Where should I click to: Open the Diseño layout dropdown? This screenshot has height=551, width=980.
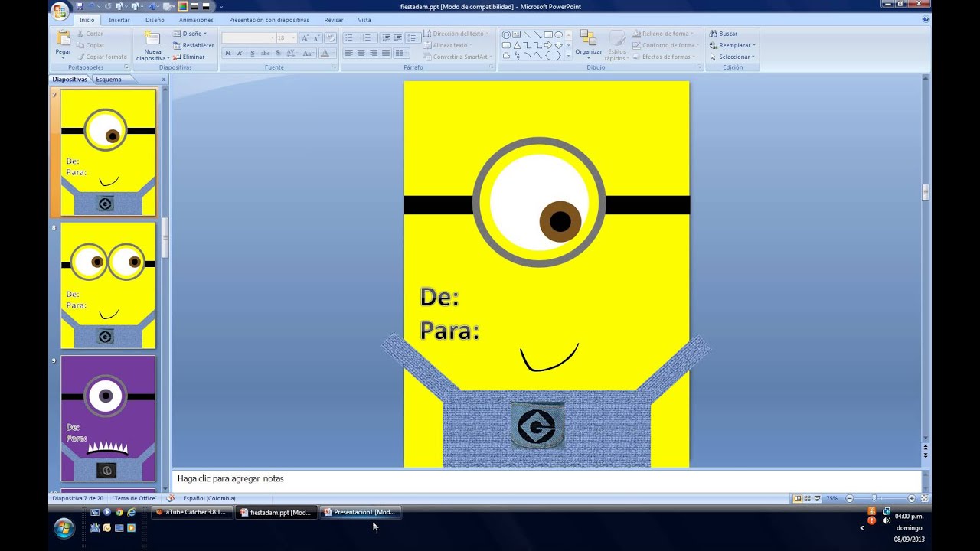pyautogui.click(x=189, y=34)
